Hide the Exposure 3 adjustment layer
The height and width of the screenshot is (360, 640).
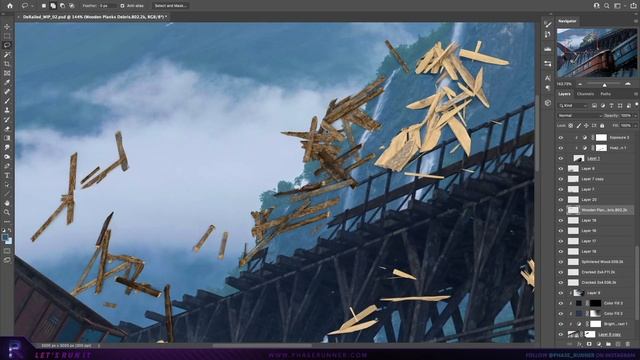561,138
